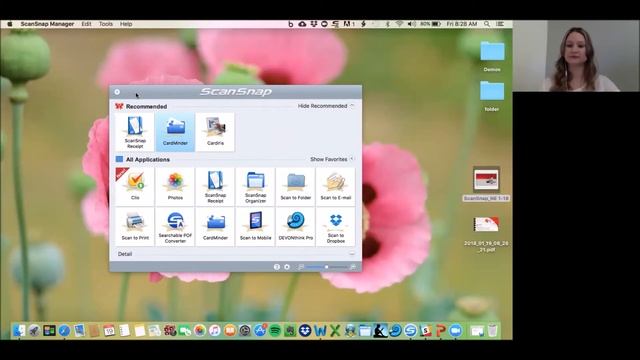640x360 pixels.
Task: Click the battery status indicator
Action: 431,24
